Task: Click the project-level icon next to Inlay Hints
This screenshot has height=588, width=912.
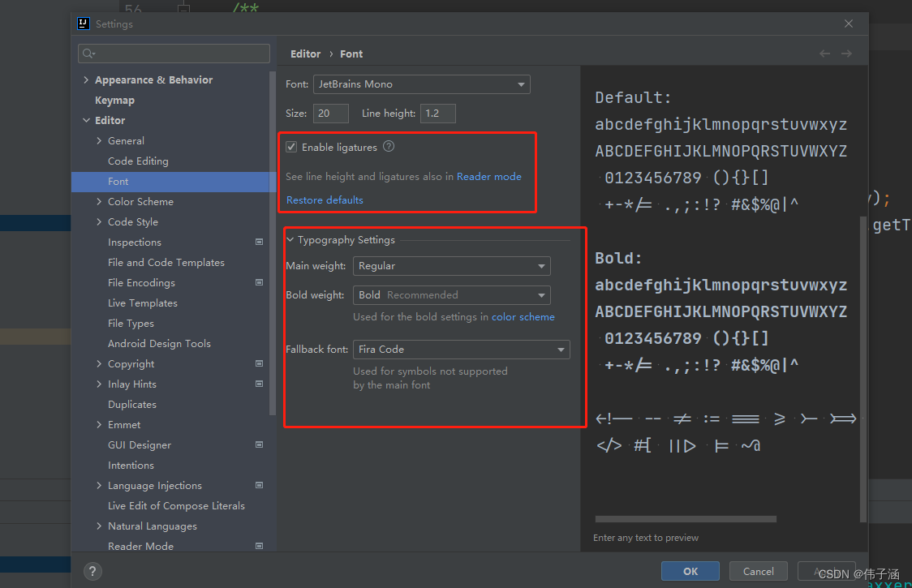Action: 260,384
